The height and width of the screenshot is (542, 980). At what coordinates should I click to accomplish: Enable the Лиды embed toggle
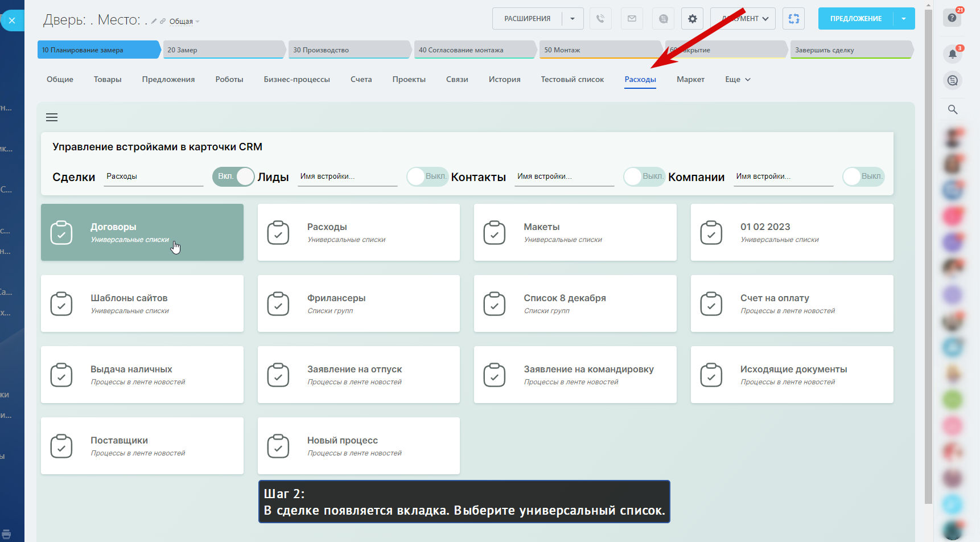click(427, 176)
